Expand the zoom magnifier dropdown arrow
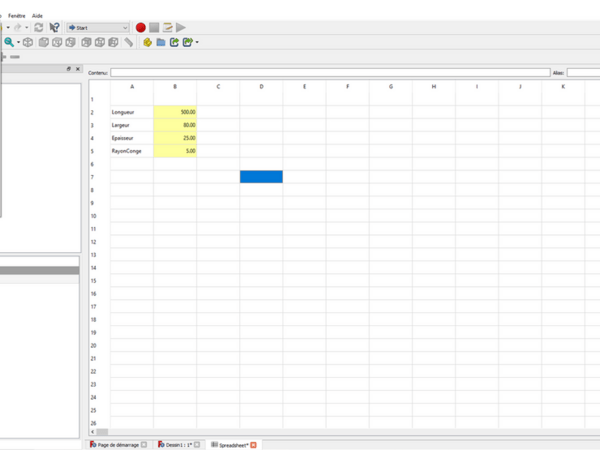The image size is (600, 450). 18,43
